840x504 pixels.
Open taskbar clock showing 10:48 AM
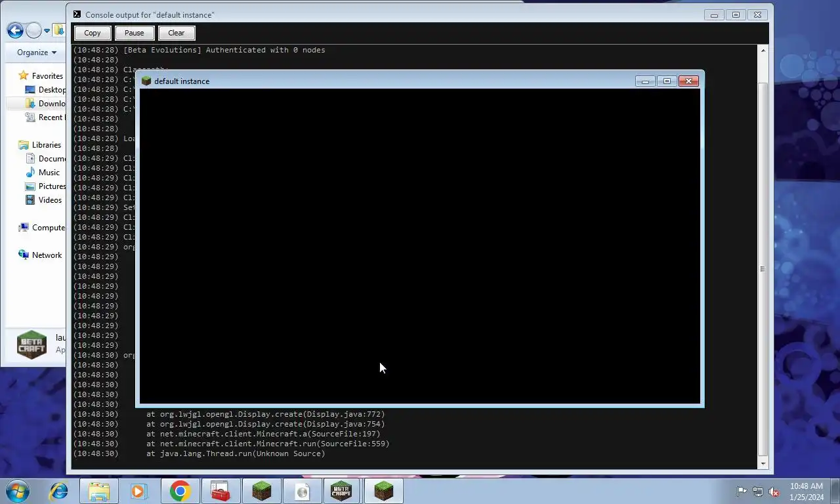(x=807, y=492)
